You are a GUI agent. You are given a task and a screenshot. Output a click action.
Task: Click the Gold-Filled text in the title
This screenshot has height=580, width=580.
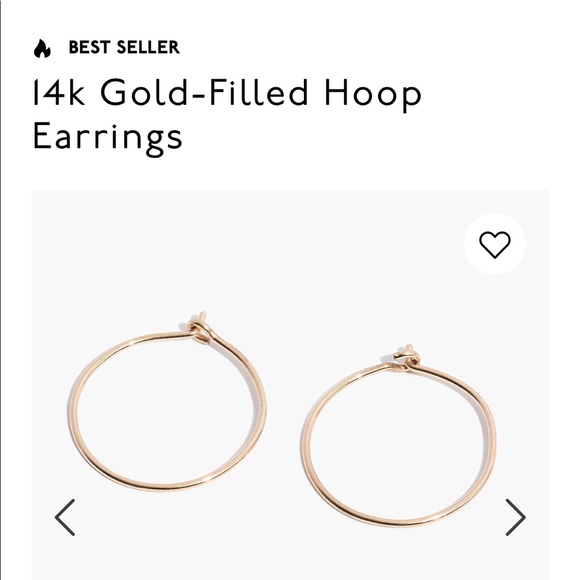pos(204,92)
